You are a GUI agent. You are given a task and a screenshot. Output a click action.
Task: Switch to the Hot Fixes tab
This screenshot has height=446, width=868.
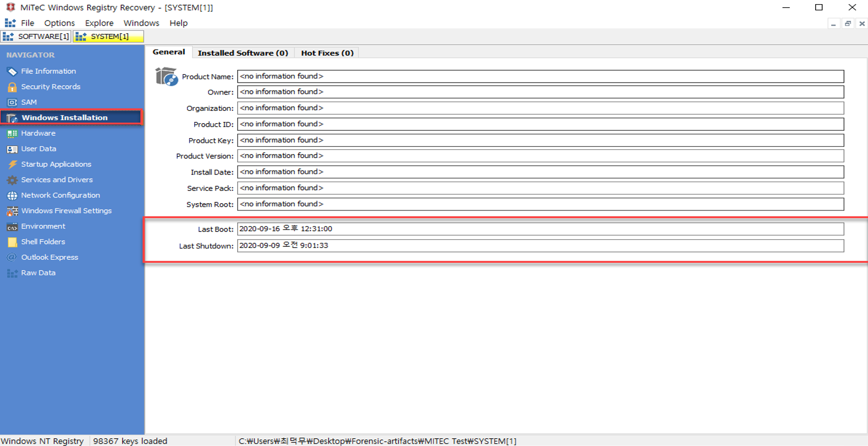(x=327, y=53)
